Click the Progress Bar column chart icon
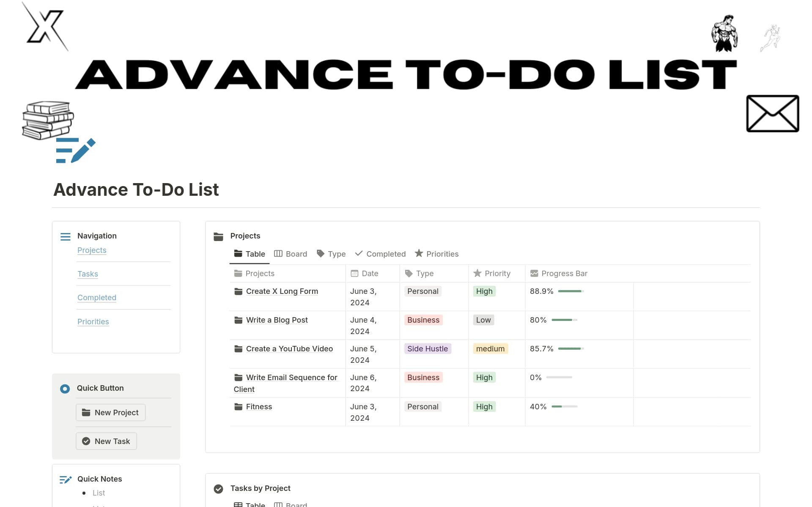 pyautogui.click(x=534, y=274)
